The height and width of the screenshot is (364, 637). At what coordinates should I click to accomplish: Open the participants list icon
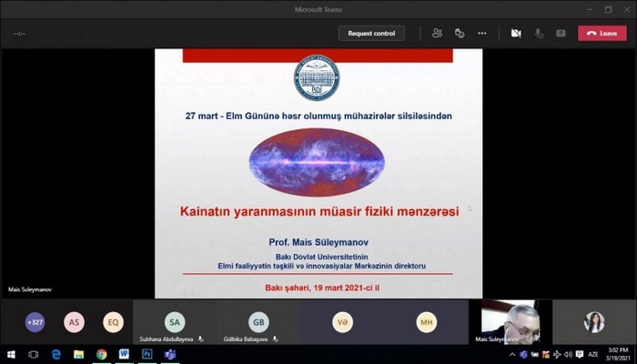(437, 33)
